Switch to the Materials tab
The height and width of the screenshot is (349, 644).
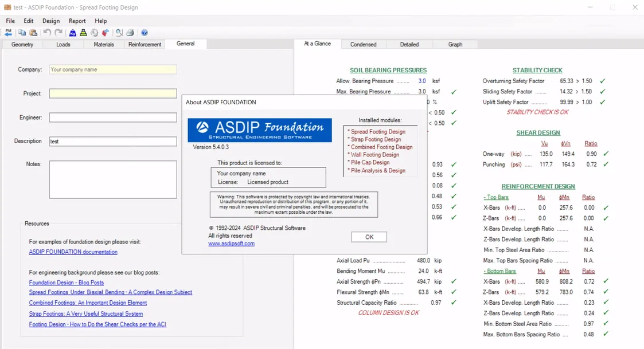[103, 44]
